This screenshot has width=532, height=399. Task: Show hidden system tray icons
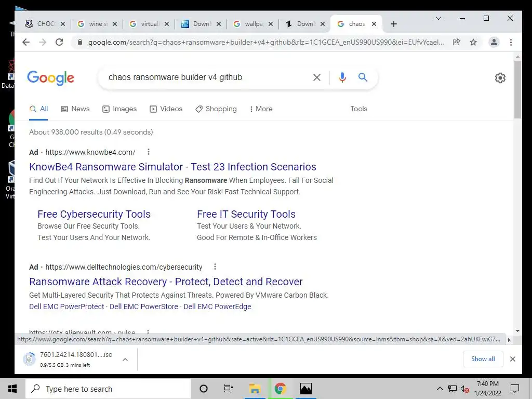pyautogui.click(x=440, y=389)
